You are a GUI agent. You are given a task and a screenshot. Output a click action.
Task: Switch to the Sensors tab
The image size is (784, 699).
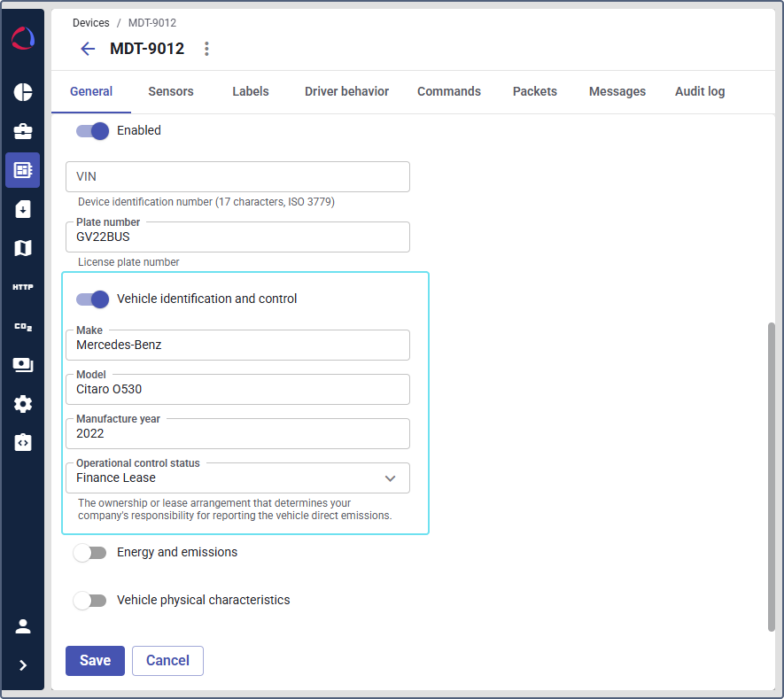[171, 91]
